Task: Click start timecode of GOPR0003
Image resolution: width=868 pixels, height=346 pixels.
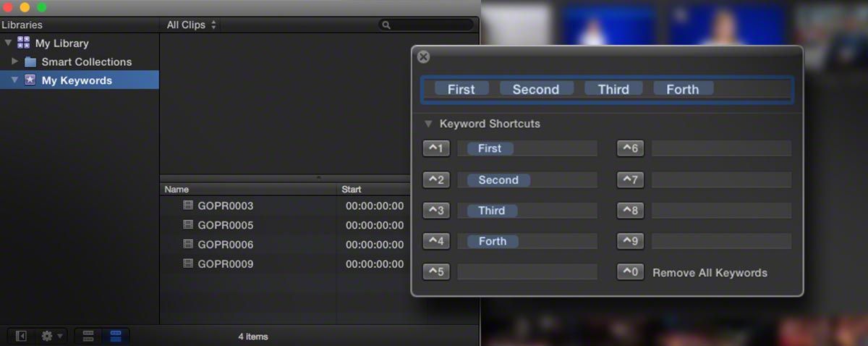Action: point(375,206)
